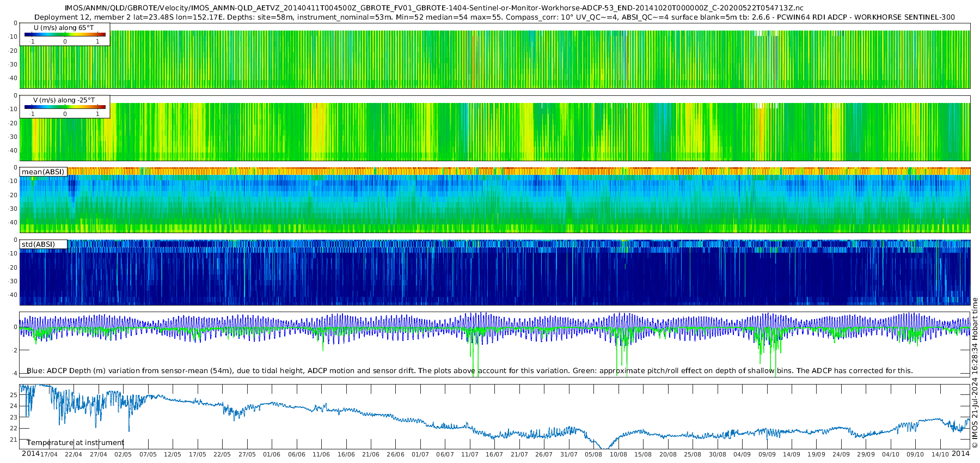This screenshot has height=463, width=980.
Task: Choose the 09/09 date tick label
Action: click(767, 454)
